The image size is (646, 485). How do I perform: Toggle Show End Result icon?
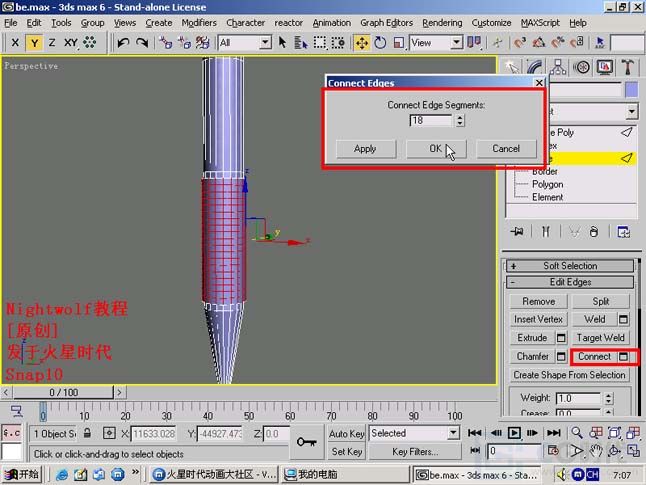545,232
